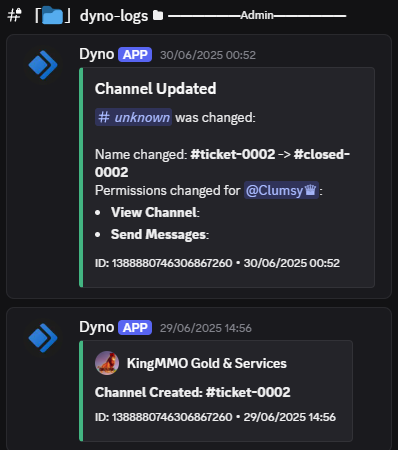Click the ID footer of the Channel Updated embed

[x=217, y=263]
